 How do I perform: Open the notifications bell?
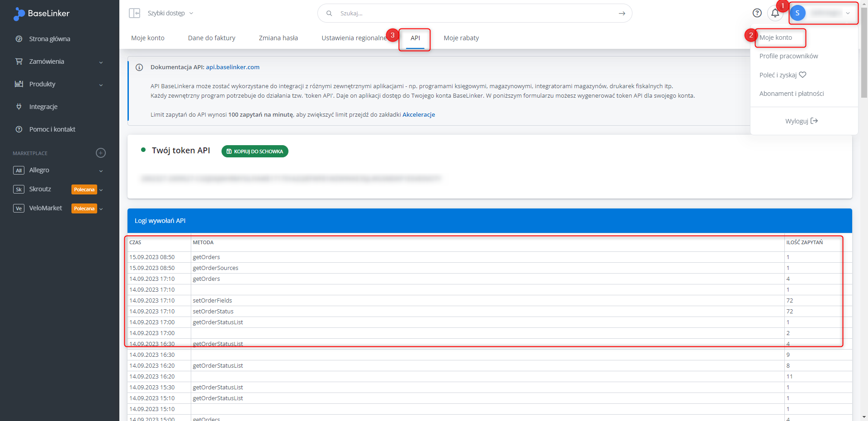pos(775,13)
